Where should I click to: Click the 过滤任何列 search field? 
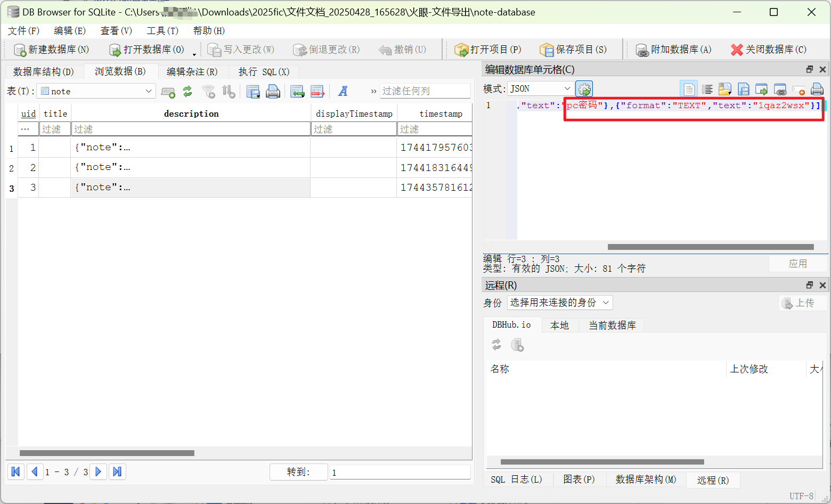click(x=425, y=91)
